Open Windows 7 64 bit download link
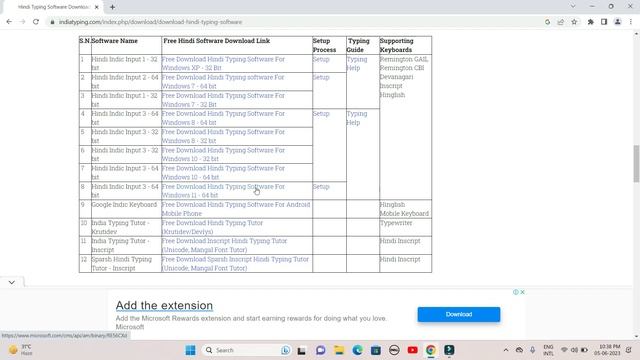 pos(223,82)
